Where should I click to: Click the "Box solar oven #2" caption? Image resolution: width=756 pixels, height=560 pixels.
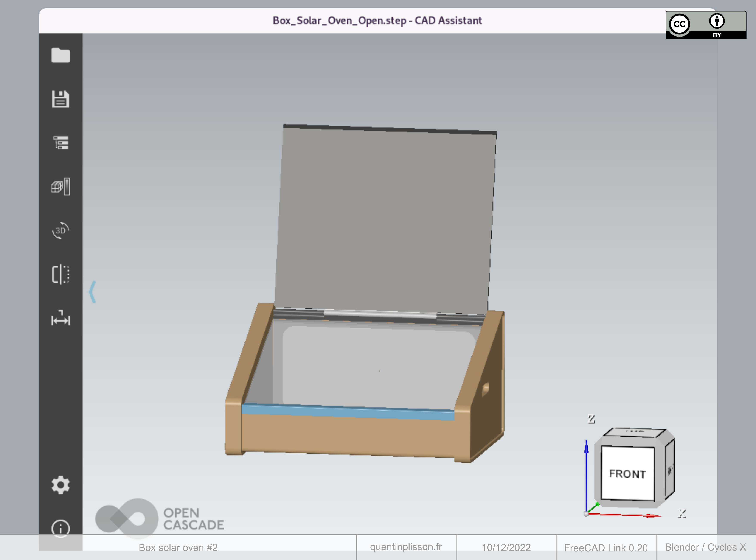coord(178,548)
